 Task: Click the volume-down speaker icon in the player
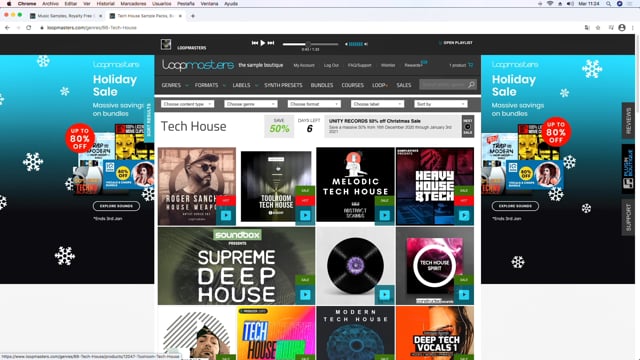[347, 44]
